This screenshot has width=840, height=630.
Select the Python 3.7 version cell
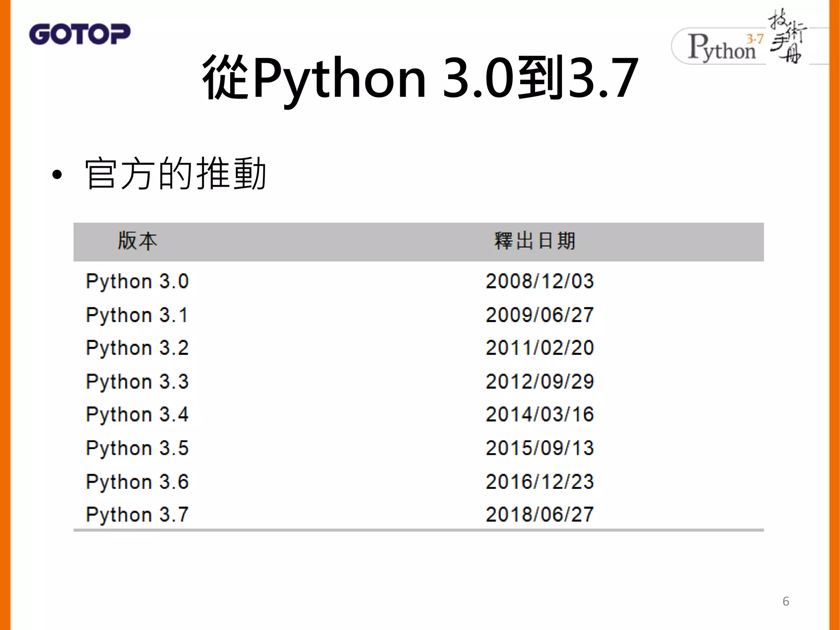[x=137, y=515]
